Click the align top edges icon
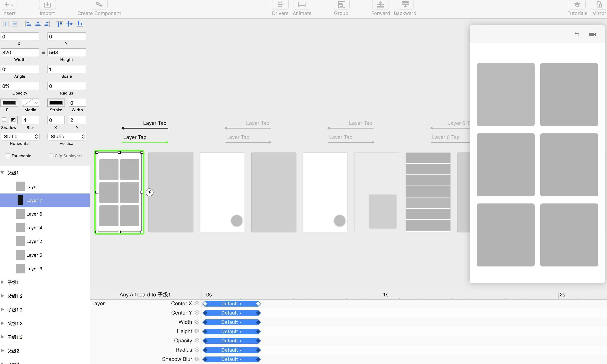 point(59,24)
